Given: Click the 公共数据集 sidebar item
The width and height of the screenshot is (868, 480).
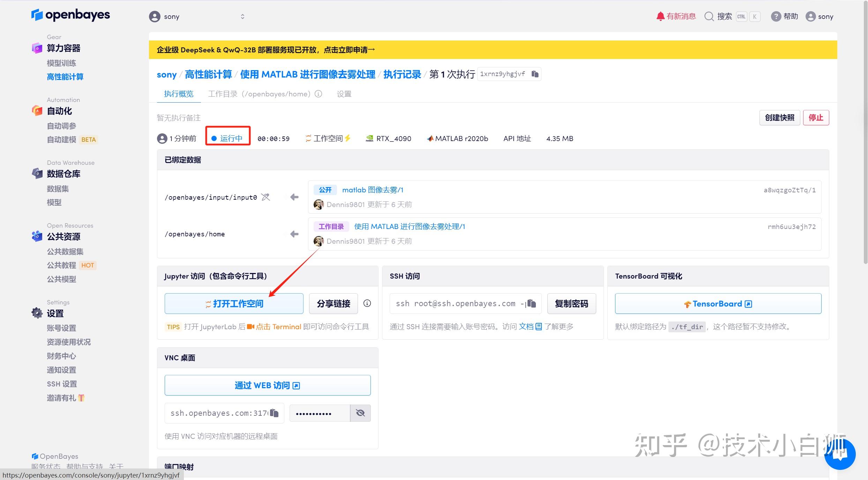Looking at the screenshot, I should pos(65,252).
